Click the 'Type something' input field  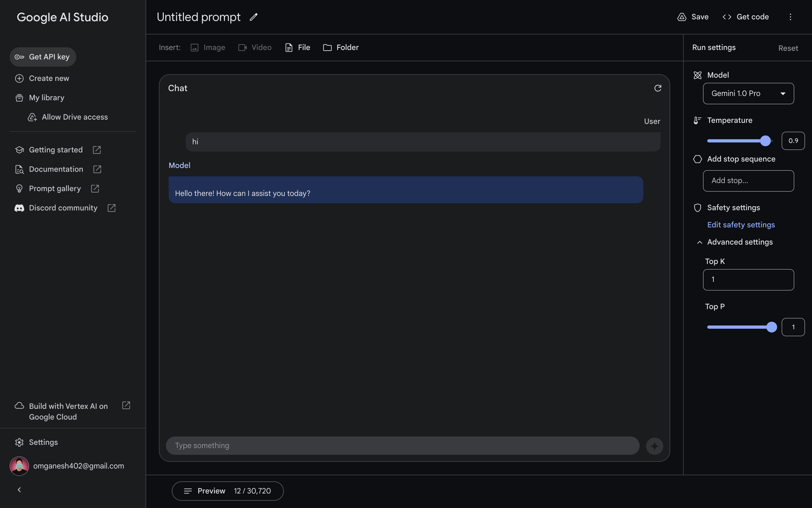tap(402, 446)
